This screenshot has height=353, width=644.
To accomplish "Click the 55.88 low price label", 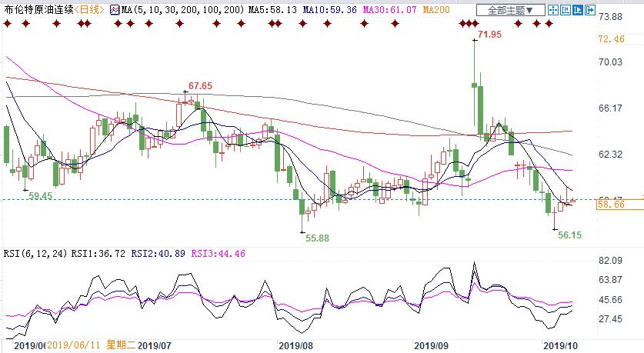I will pos(317,238).
